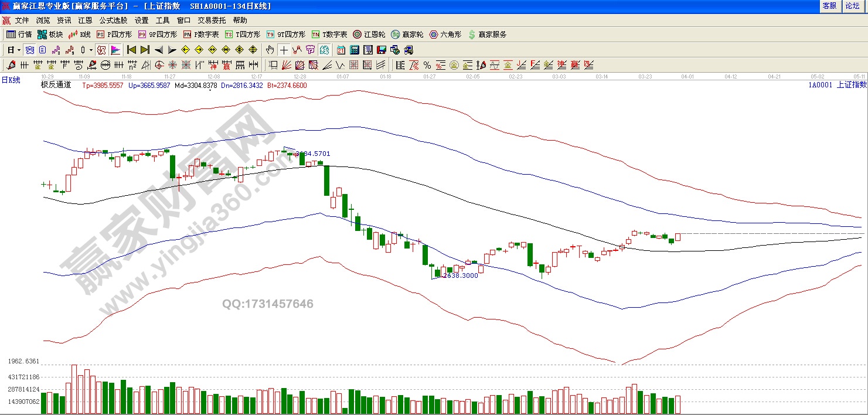Viewport: 868px width, 415px height.
Task: Open the 公式选股 menu
Action: click(113, 20)
